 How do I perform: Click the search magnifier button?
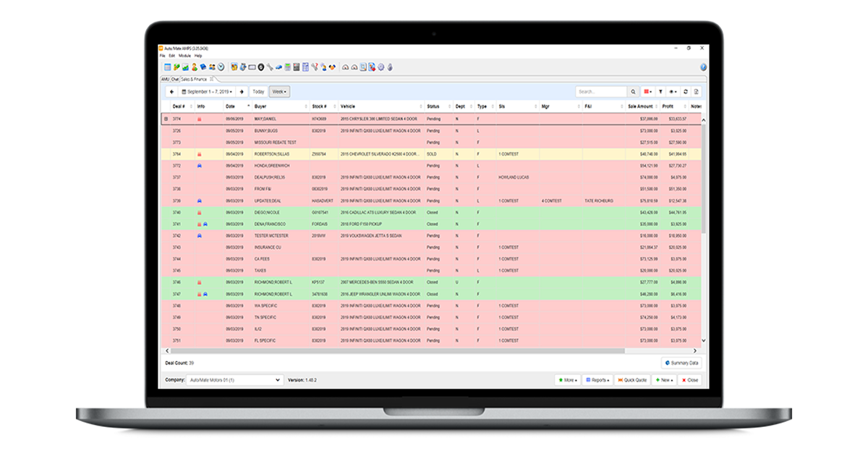(634, 92)
